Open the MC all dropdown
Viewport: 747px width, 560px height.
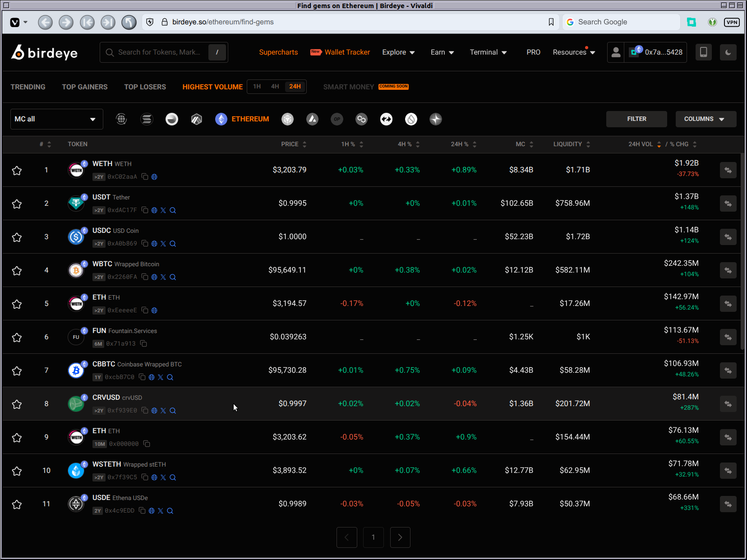tap(56, 119)
